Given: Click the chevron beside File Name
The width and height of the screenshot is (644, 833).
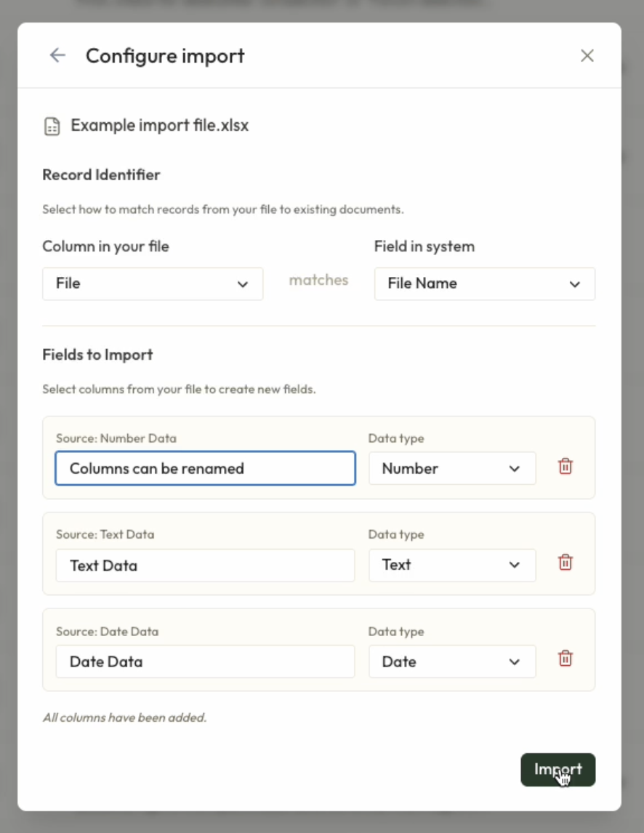Looking at the screenshot, I should (x=575, y=284).
